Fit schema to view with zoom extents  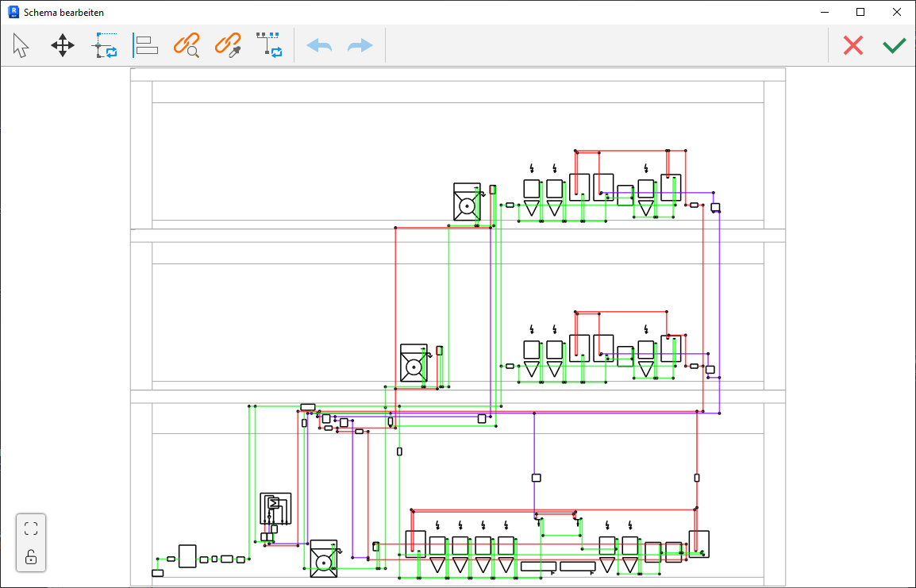coord(31,529)
